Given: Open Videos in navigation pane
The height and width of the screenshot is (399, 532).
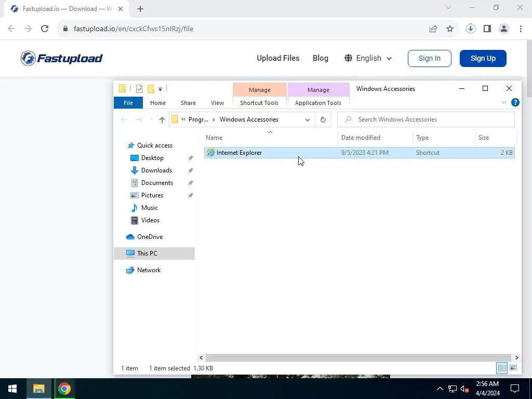Looking at the screenshot, I should pos(150,220).
